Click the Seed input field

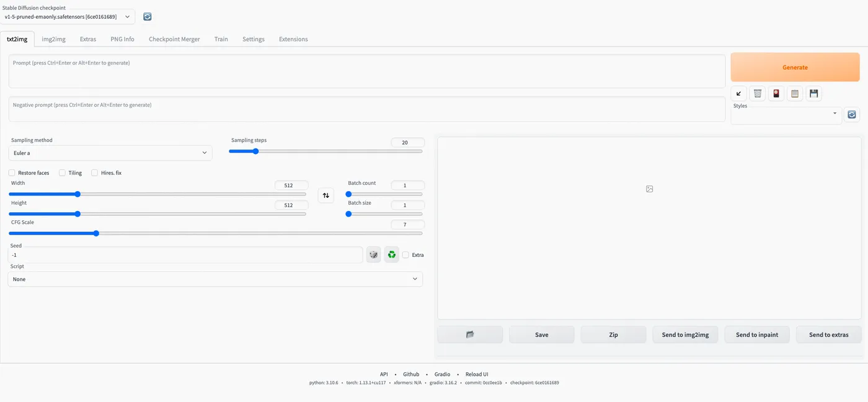[185, 255]
